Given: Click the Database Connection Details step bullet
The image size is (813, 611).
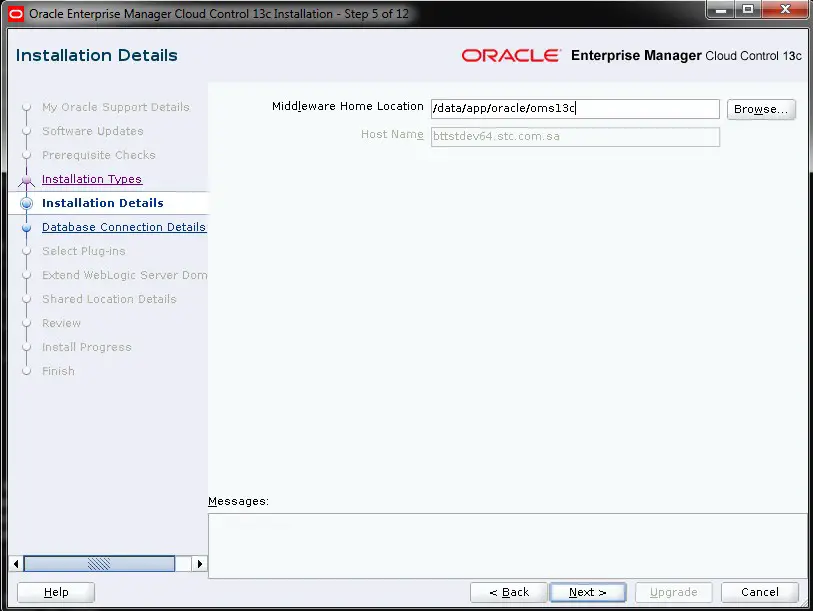Looking at the screenshot, I should 26,227.
